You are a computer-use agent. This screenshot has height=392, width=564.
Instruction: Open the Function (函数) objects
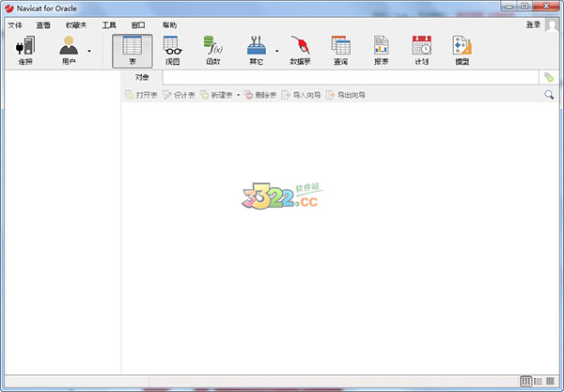[x=213, y=50]
